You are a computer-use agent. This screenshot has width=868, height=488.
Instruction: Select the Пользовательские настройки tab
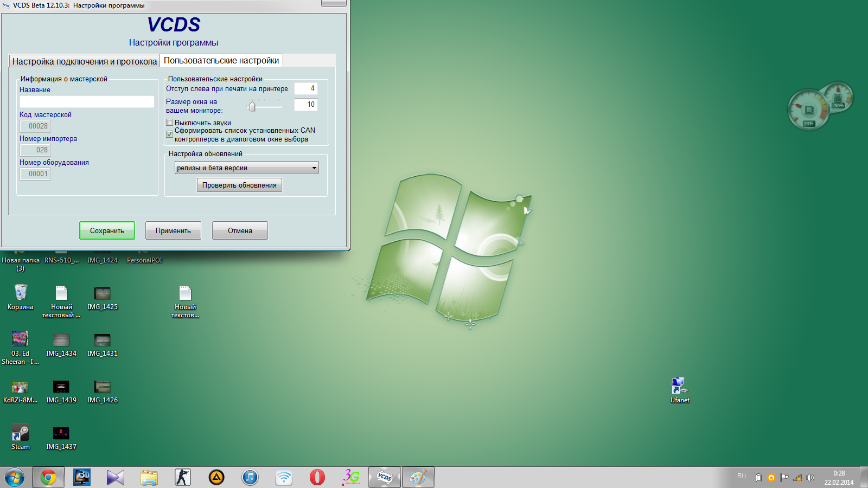point(221,61)
